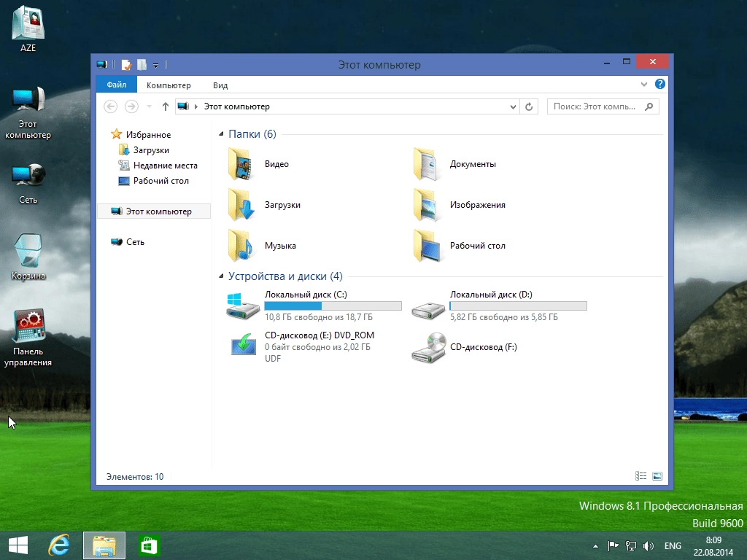Switch input language via "ENG" indicator
The height and width of the screenshot is (560, 747).
click(x=673, y=545)
